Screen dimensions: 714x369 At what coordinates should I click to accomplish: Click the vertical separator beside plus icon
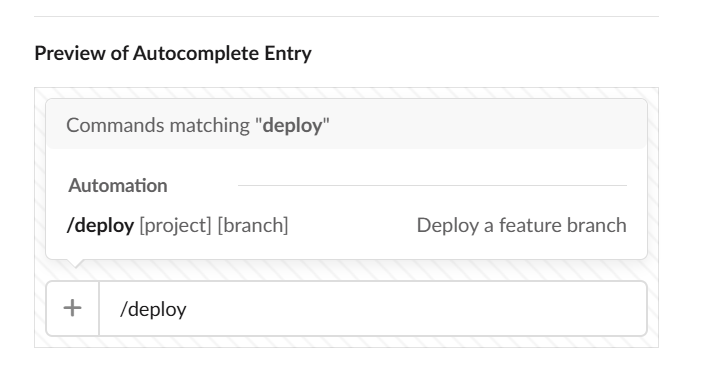point(99,308)
